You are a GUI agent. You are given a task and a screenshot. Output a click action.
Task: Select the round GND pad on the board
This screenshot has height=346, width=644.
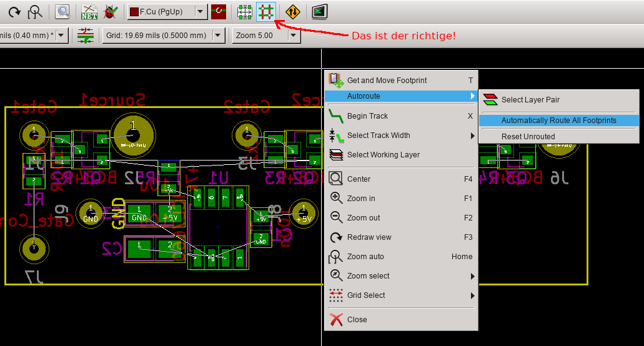point(91,214)
